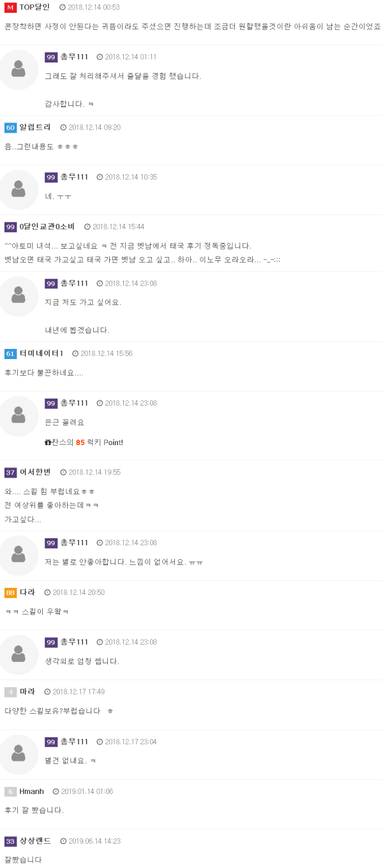This screenshot has height=868, width=383.
Task: Click the timestamp 2019.06.14 14:23
Action: click(x=94, y=841)
